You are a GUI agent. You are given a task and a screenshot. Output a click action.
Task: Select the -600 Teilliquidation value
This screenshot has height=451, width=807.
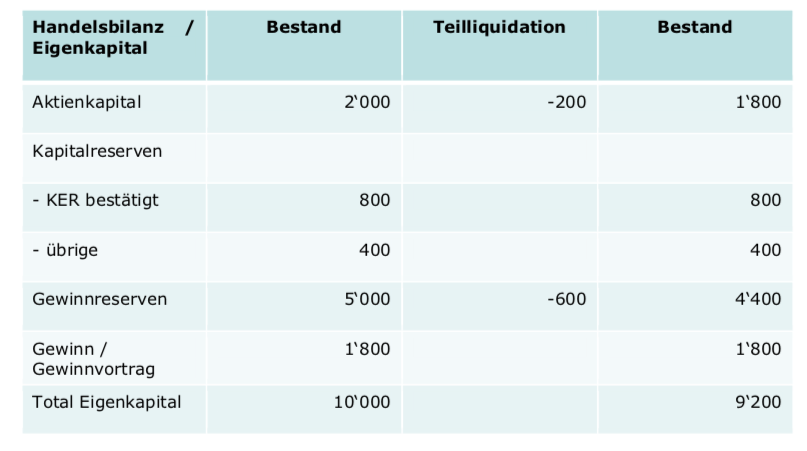(567, 299)
